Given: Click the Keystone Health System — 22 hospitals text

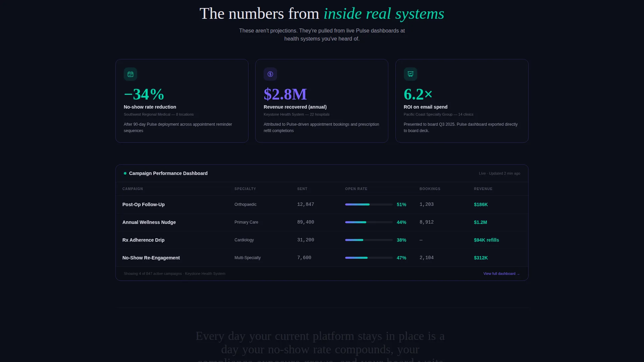Looking at the screenshot, I should 297,114.
